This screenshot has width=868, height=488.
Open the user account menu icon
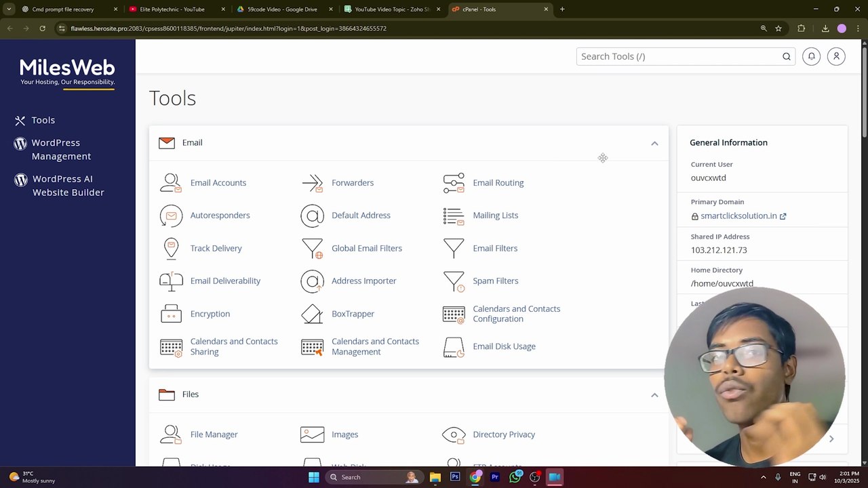(x=836, y=56)
